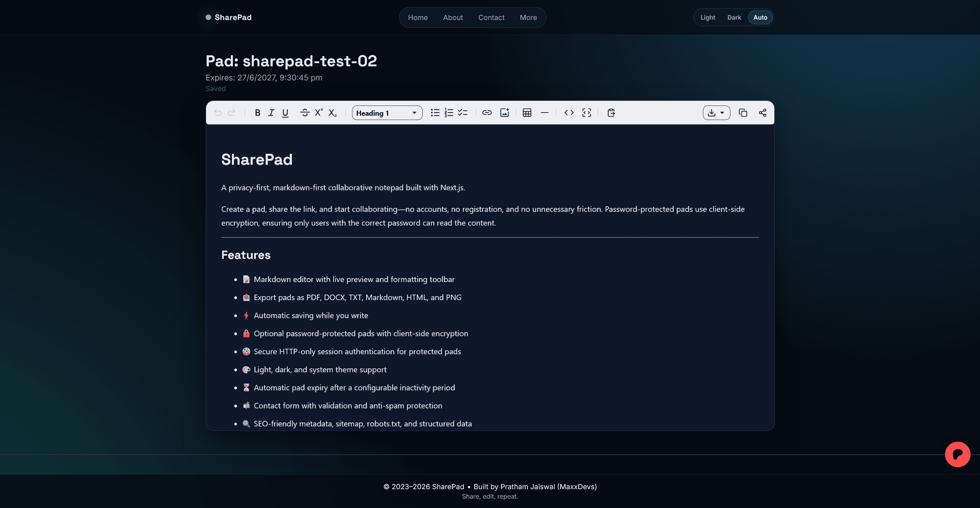Switch to Dark theme
980x508 pixels.
734,18
